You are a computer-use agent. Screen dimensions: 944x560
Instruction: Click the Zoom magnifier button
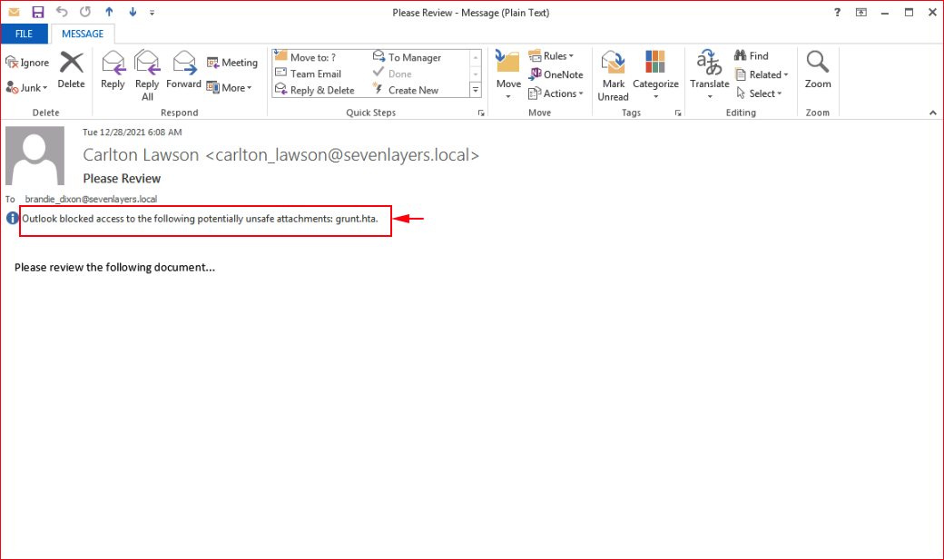[818, 71]
